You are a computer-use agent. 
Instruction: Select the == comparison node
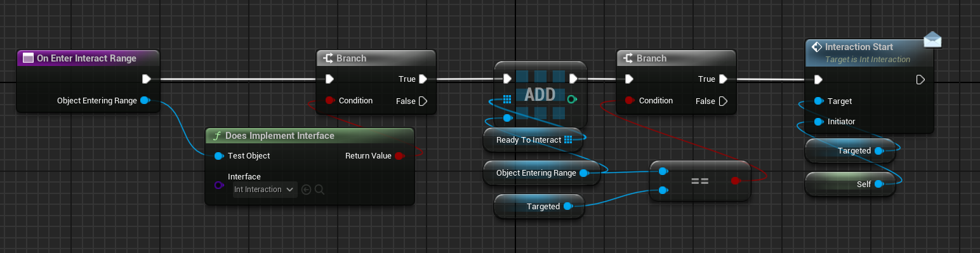coord(699,181)
